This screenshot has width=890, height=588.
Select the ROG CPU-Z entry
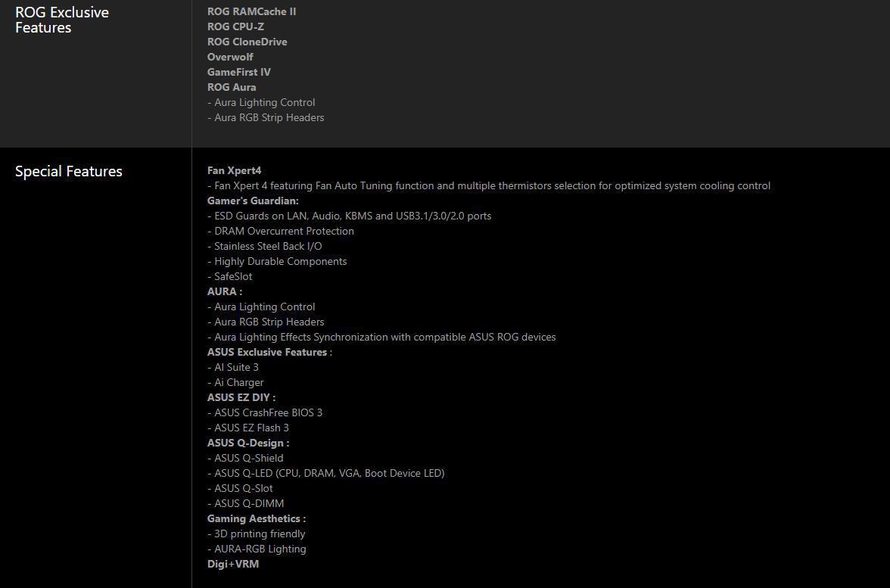click(235, 26)
